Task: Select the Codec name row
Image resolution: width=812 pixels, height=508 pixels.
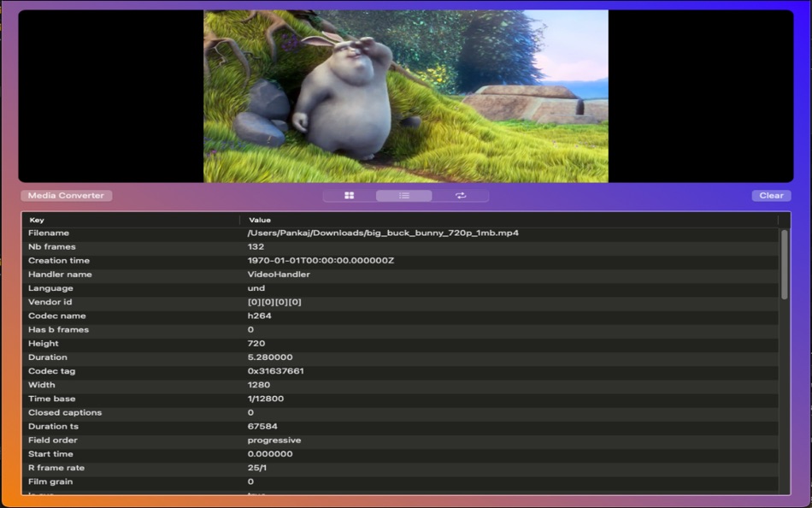Action: [x=400, y=316]
